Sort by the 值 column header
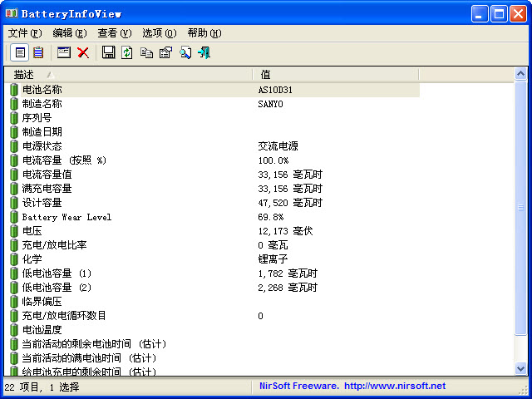This screenshot has width=532, height=399. coord(336,74)
